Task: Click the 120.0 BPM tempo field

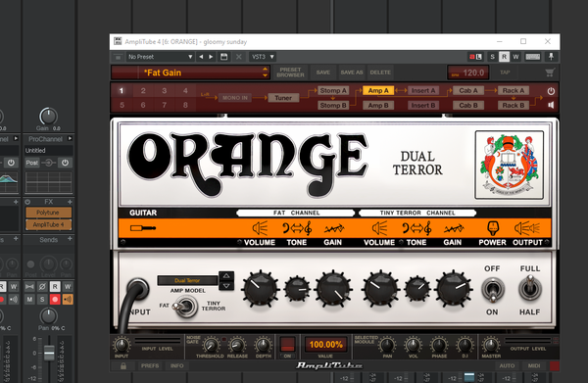Action: pyautogui.click(x=468, y=72)
